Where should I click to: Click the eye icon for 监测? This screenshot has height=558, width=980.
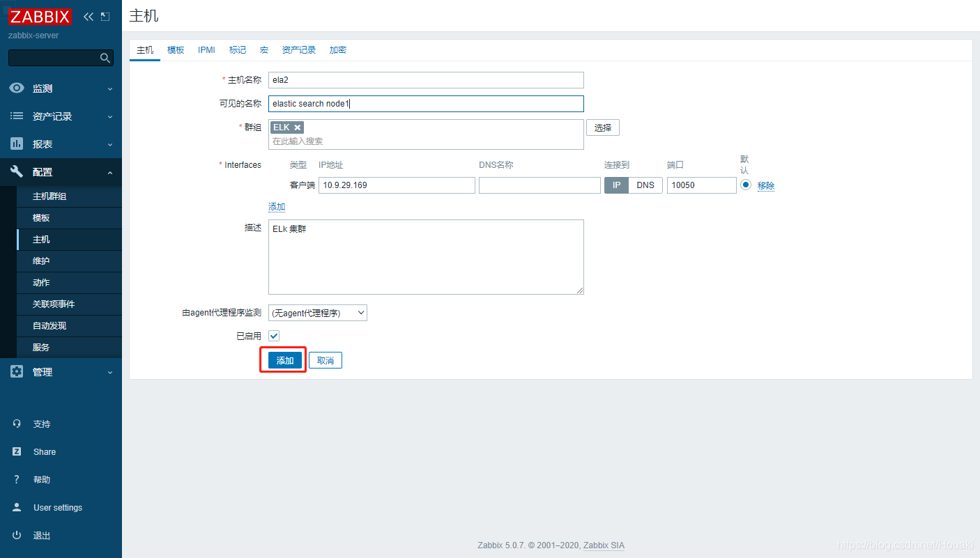tap(17, 88)
